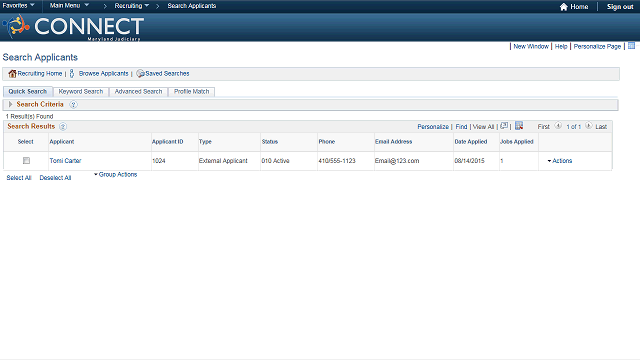Click the Saved Searches link text

pos(167,73)
